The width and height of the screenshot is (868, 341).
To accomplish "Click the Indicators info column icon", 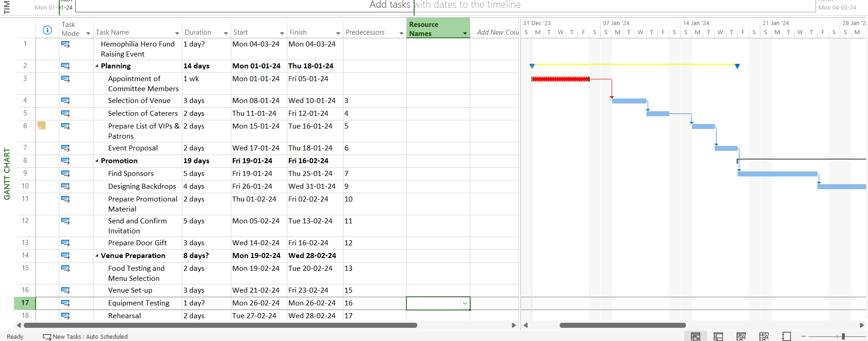I will click(47, 30).
